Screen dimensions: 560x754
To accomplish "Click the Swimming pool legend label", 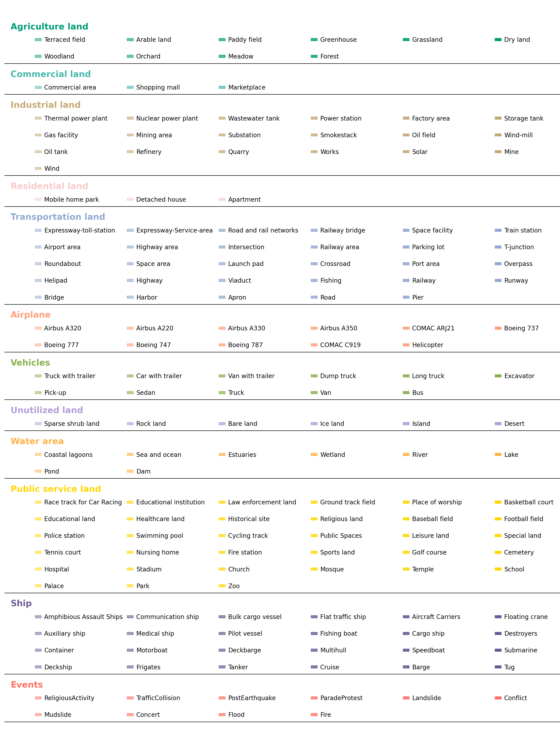I will [x=159, y=536].
